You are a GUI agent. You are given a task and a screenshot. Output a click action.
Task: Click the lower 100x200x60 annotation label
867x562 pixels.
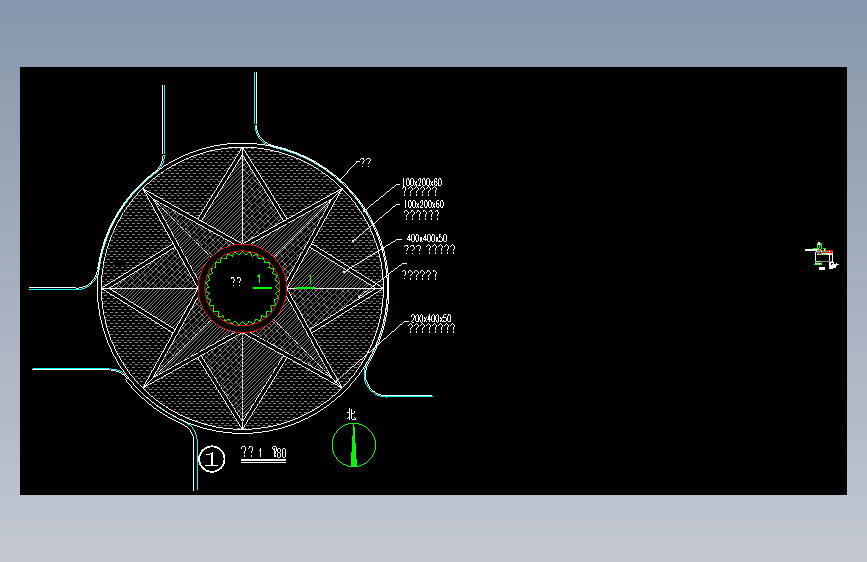pos(424,205)
